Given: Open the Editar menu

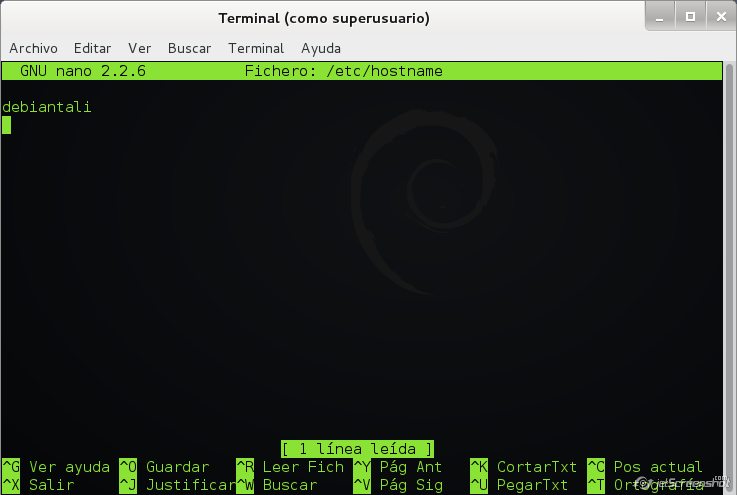Looking at the screenshot, I should pos(93,48).
